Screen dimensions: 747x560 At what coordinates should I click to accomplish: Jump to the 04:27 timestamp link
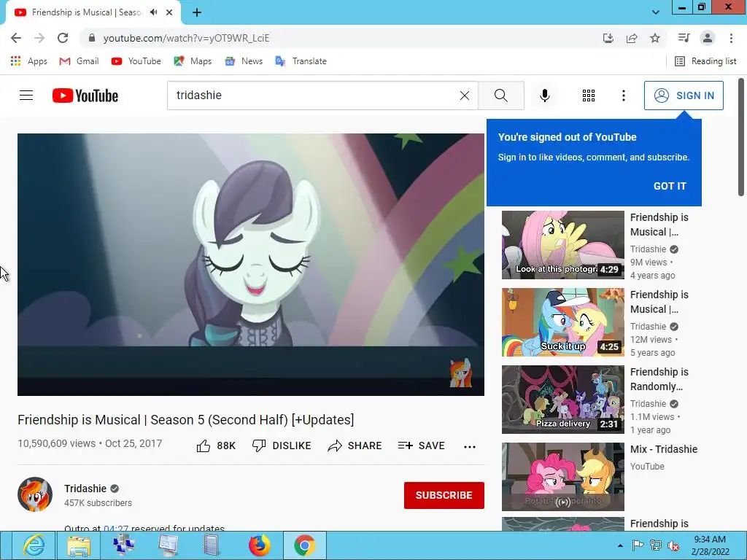pos(116,528)
